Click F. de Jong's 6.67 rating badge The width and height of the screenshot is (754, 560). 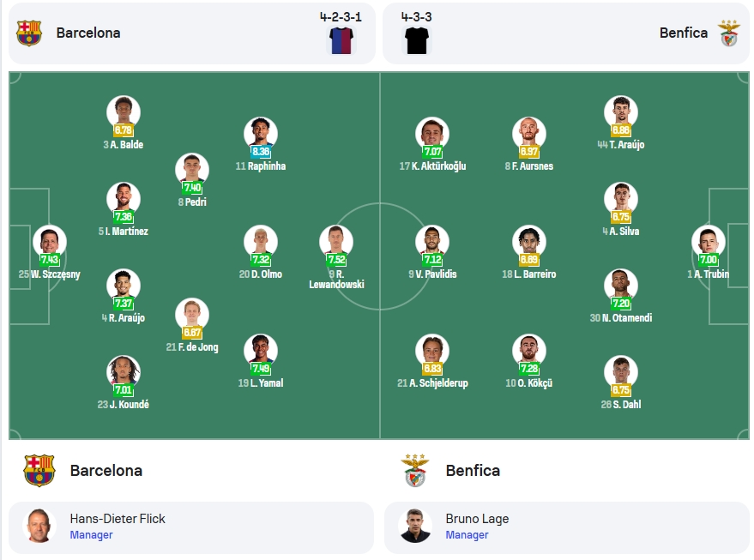[192, 333]
